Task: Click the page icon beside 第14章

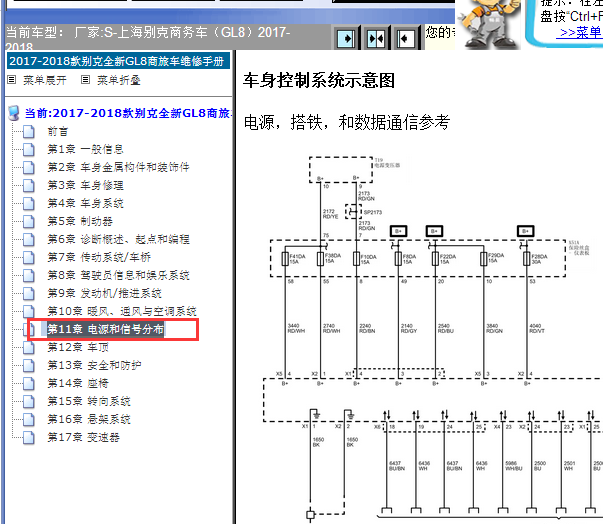Action: point(28,384)
